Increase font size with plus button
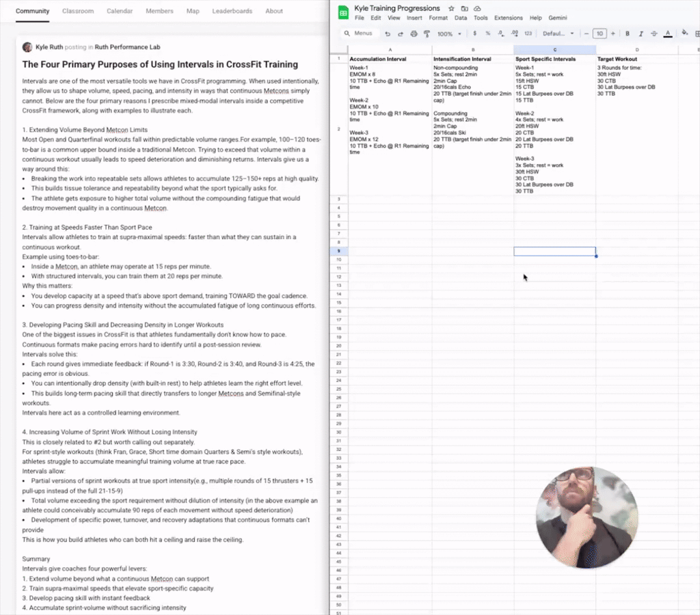This screenshot has height=615, width=700. coord(613,33)
